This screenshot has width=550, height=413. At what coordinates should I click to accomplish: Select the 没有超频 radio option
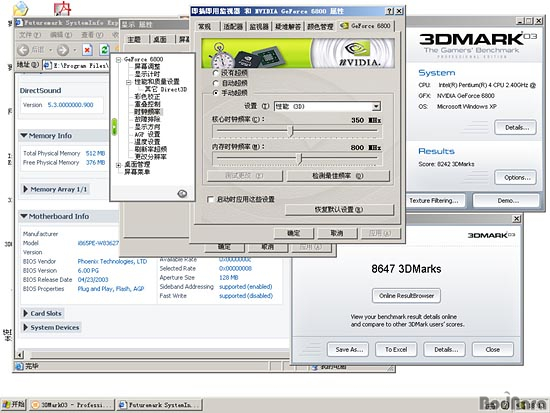point(215,73)
